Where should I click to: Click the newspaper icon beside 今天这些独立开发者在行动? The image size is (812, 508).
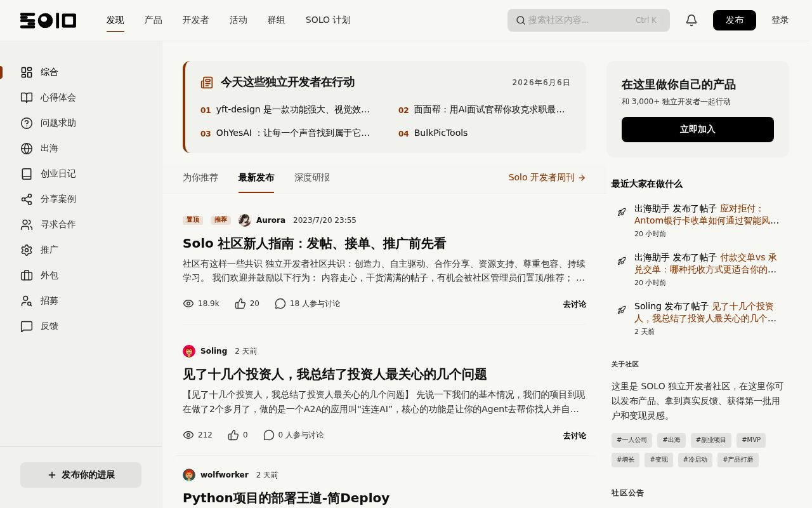coord(207,83)
